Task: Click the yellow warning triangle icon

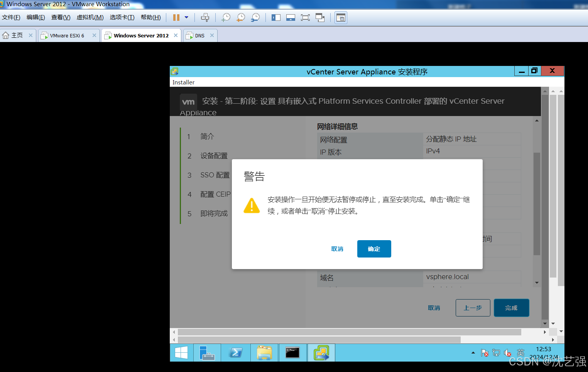Action: 252,205
